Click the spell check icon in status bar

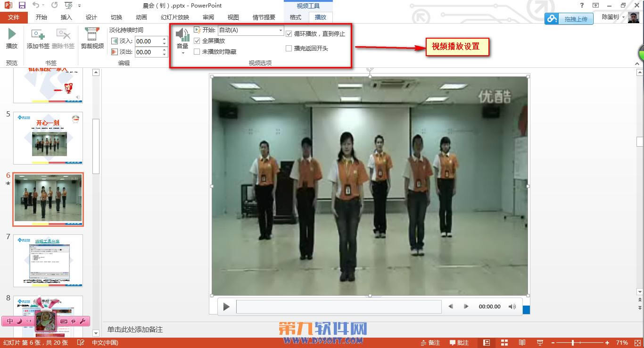pyautogui.click(x=81, y=343)
